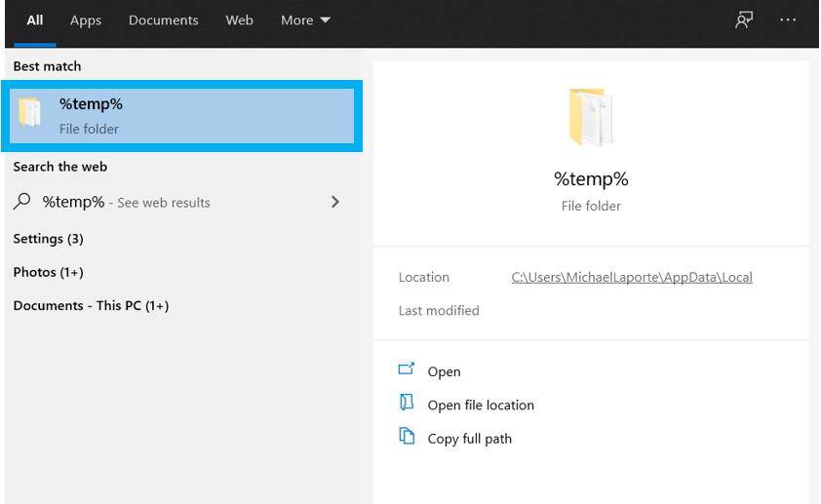The image size is (821, 504).
Task: Click the %temp% title in the preview pane
Action: pyautogui.click(x=591, y=178)
